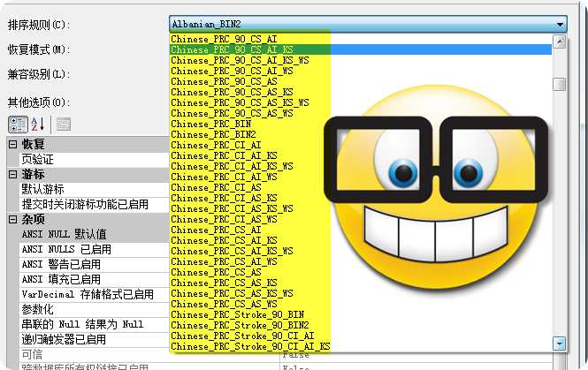
Task: Select Chinese_PRC_CI_AI_WS collation
Action: 361,177
